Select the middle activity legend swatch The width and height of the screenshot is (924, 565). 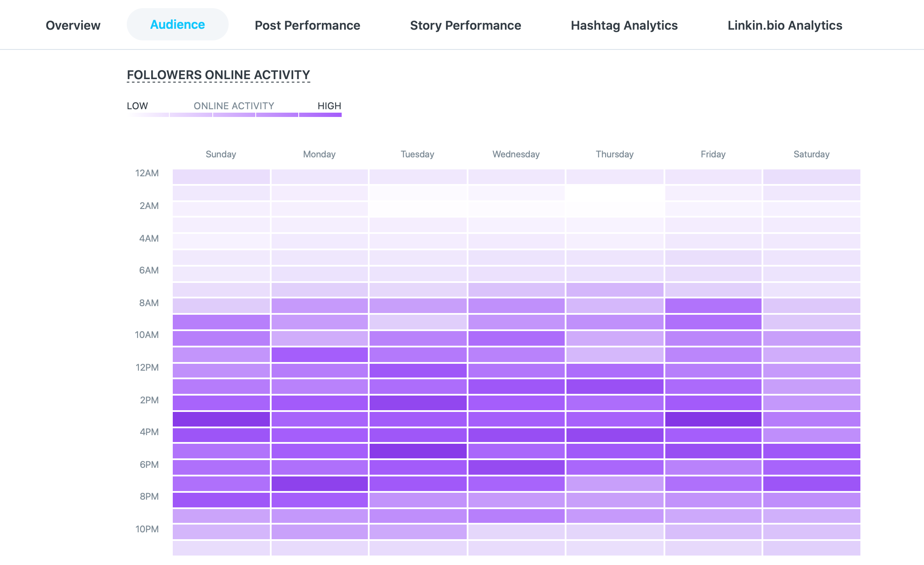click(x=234, y=115)
